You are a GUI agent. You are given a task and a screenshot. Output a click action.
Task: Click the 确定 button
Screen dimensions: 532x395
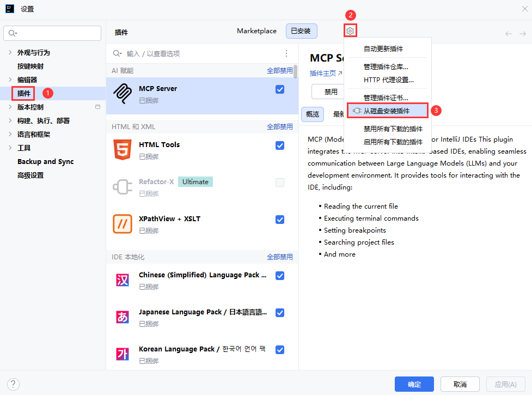[x=414, y=384]
